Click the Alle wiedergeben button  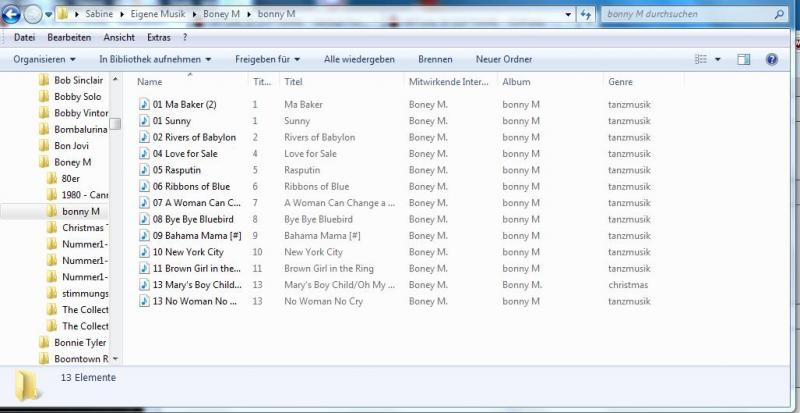358,59
